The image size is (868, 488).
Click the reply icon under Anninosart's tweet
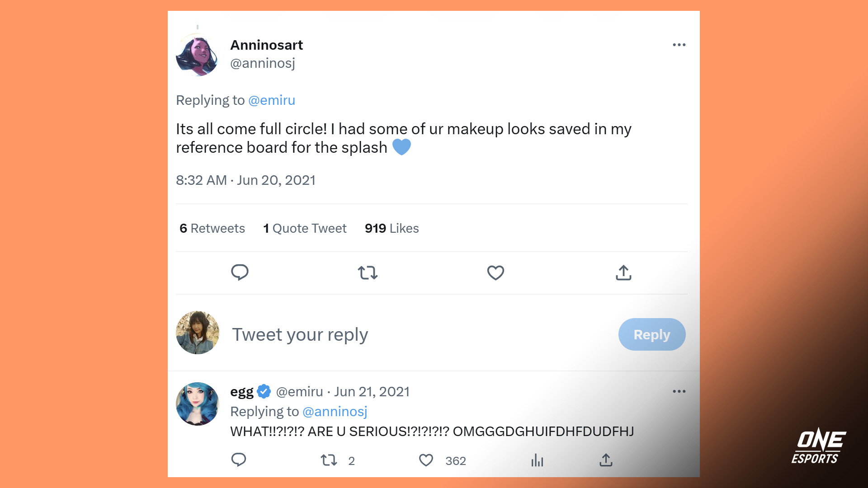[x=240, y=272]
